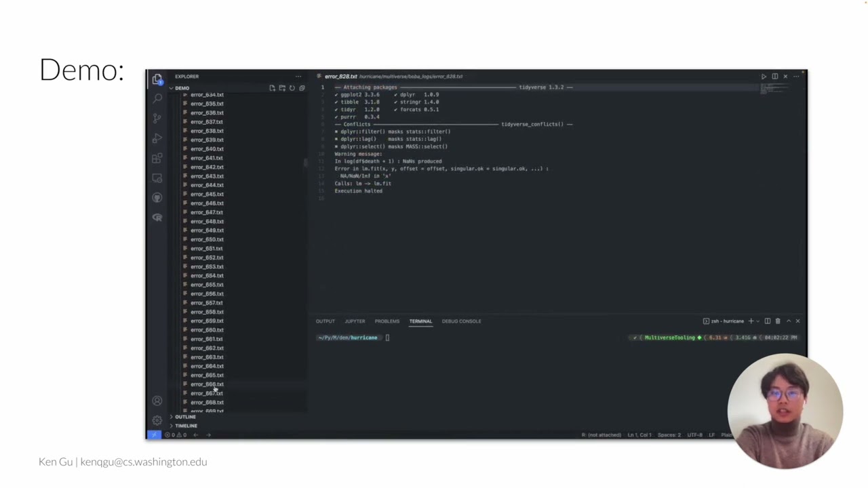Image resolution: width=868 pixels, height=488 pixels.
Task: Collapse the DEMO folder section
Action: 182,88
